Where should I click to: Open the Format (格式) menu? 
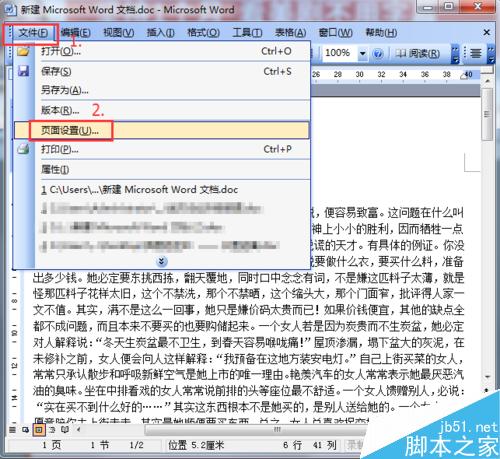click(203, 33)
